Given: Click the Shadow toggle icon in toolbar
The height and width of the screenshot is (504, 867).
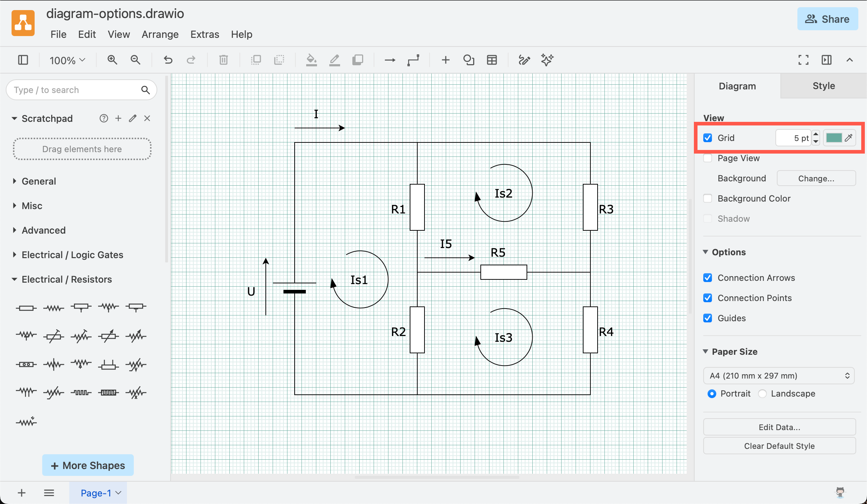Looking at the screenshot, I should click(x=358, y=60).
